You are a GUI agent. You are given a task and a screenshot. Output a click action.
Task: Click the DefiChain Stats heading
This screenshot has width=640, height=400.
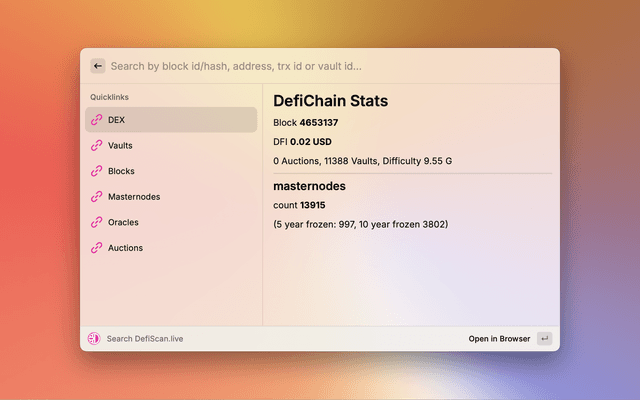[330, 101]
